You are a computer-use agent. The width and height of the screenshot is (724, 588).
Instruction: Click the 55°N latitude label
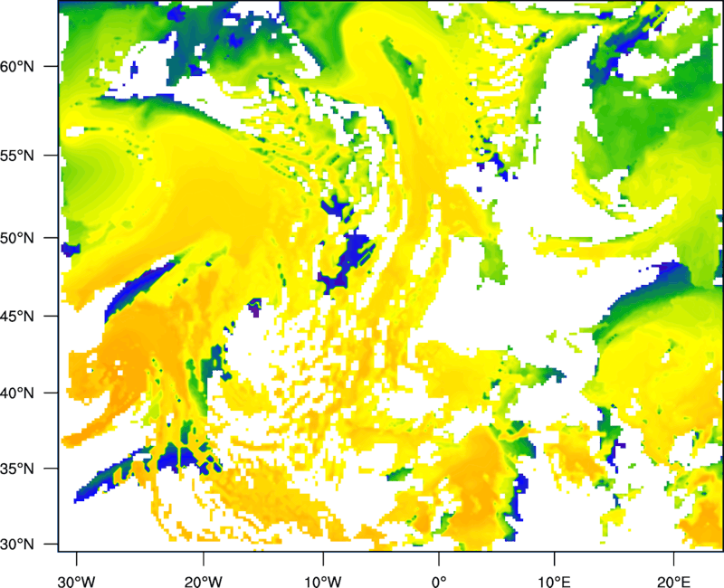pyautogui.click(x=17, y=156)
